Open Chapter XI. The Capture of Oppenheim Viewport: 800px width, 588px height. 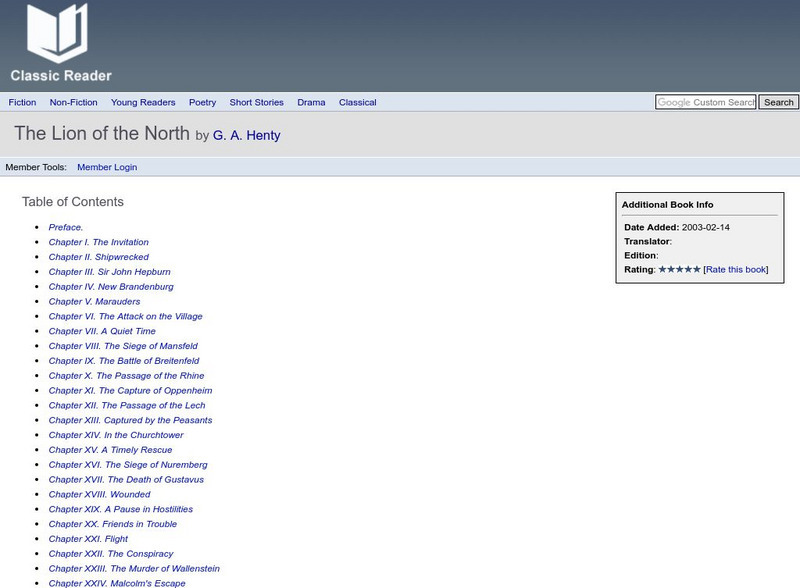(131, 390)
